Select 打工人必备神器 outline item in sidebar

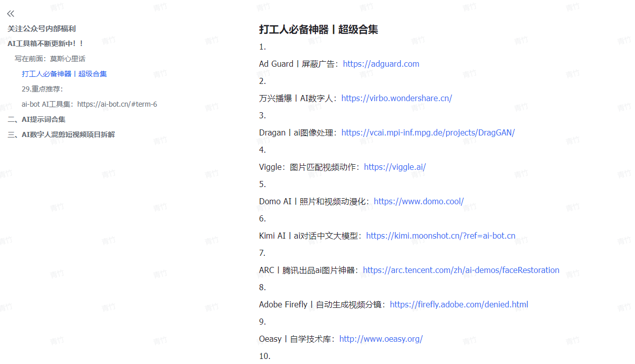(64, 74)
